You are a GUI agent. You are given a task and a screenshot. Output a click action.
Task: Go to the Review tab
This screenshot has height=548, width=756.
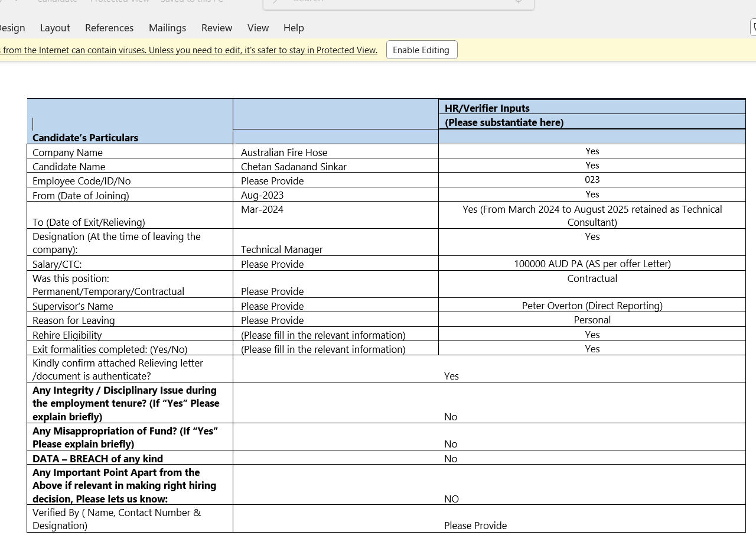tap(217, 28)
